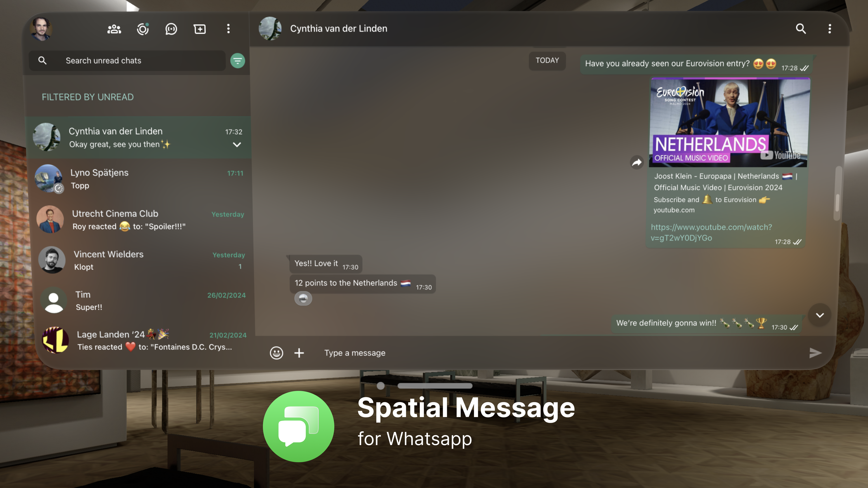Screen dimensions: 868x488
Task: Open attach media plus icon
Action: click(x=299, y=352)
